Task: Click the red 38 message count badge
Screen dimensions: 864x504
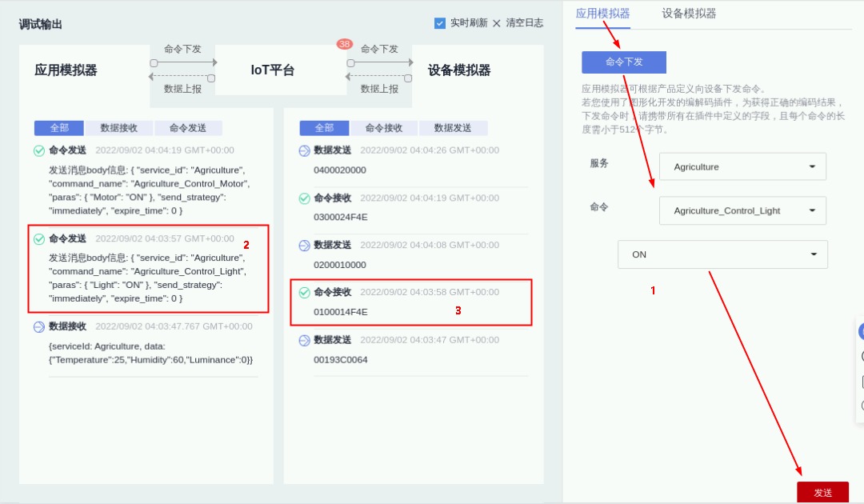Action: pos(345,44)
